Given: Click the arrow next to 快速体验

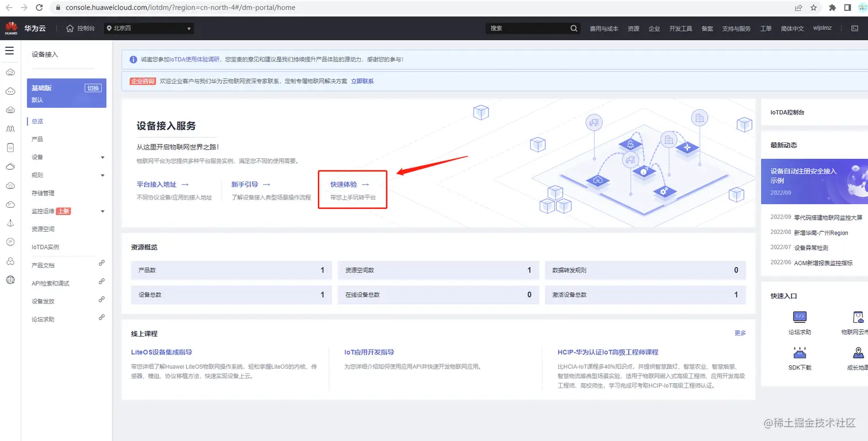Looking at the screenshot, I should point(365,185).
